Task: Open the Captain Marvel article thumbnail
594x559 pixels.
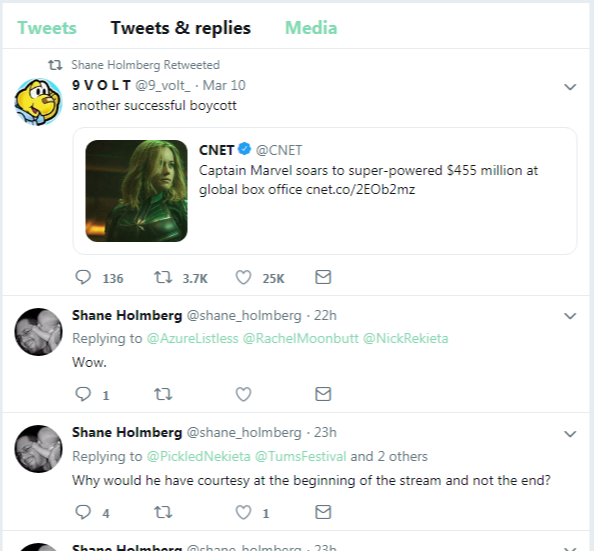Action: coord(136,191)
